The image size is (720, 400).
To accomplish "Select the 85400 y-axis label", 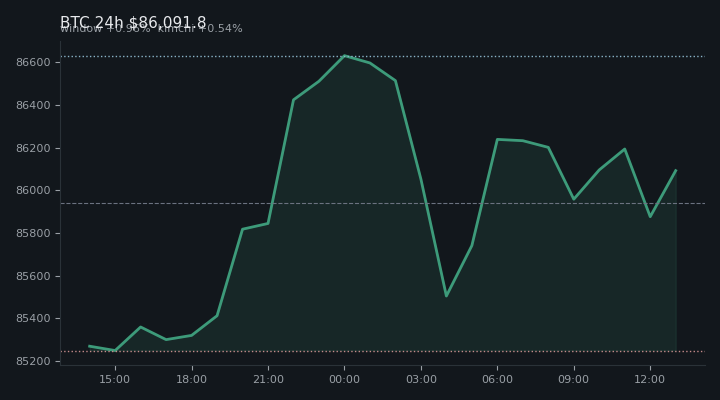I will point(33,318).
